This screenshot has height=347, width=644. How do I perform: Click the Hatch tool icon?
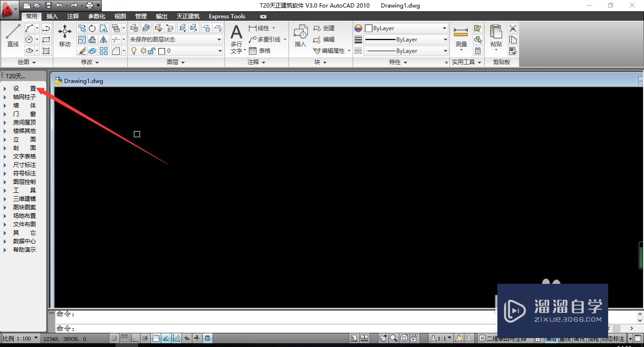tap(46, 51)
